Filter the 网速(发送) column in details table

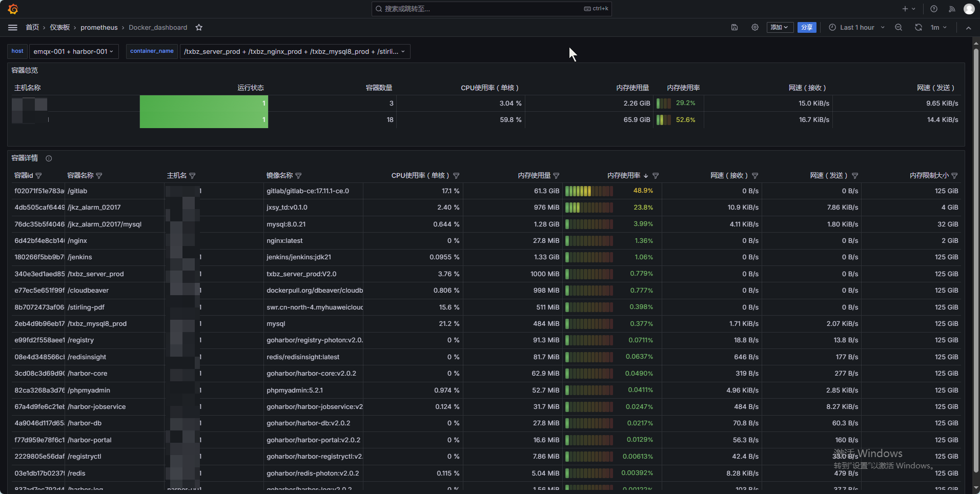[x=855, y=176]
